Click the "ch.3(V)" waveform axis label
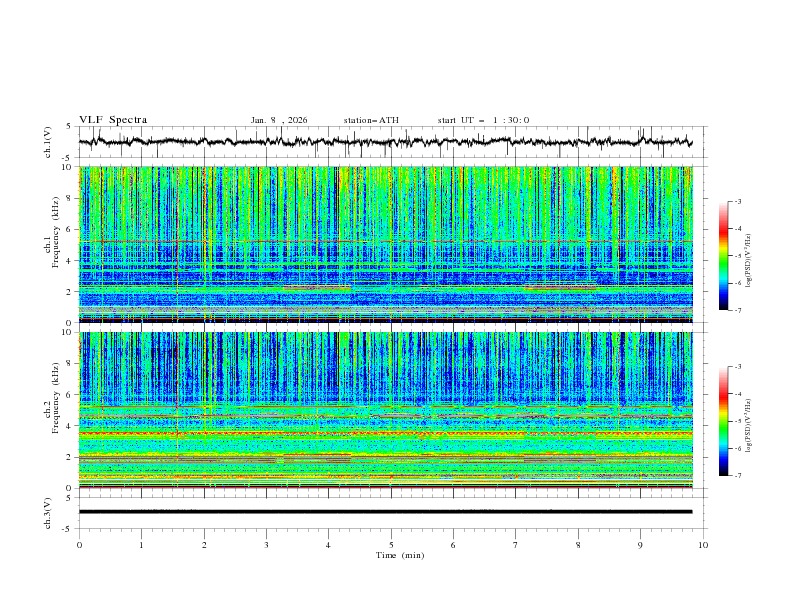The height and width of the screenshot is (612, 792). pyautogui.click(x=48, y=513)
